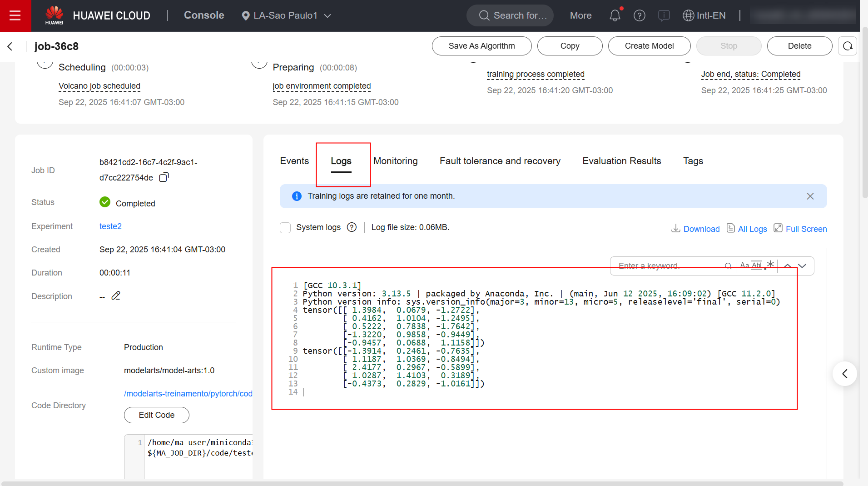Refresh the job page
The height and width of the screenshot is (486, 868).
point(847,46)
